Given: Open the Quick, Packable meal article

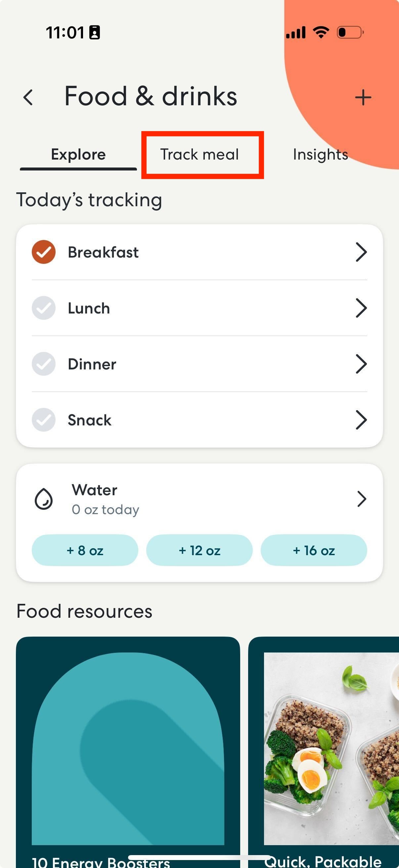Looking at the screenshot, I should click(x=324, y=752).
